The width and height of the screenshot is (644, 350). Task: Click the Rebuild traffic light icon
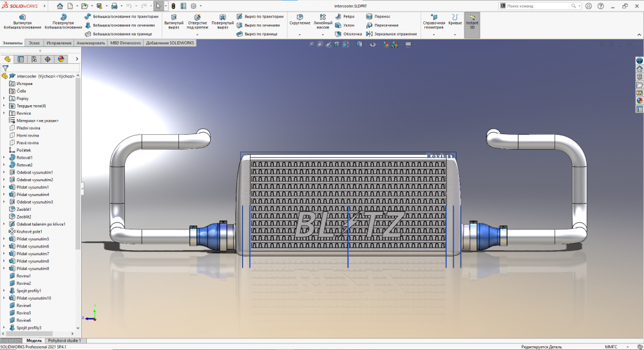tap(173, 6)
